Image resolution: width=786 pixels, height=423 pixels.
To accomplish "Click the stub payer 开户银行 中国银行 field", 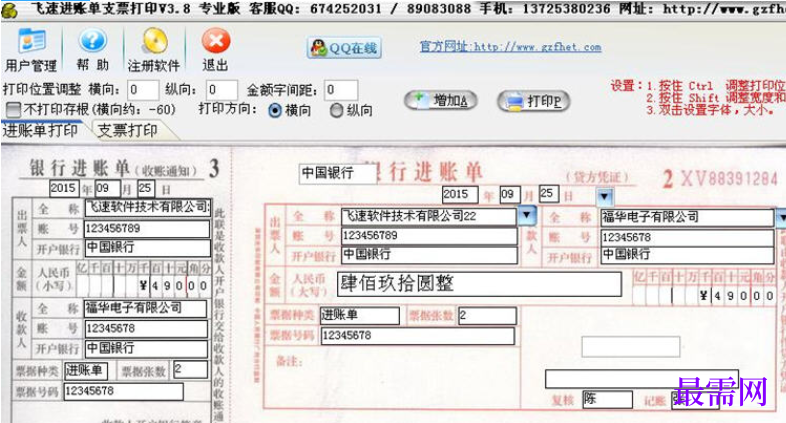I will [147, 248].
